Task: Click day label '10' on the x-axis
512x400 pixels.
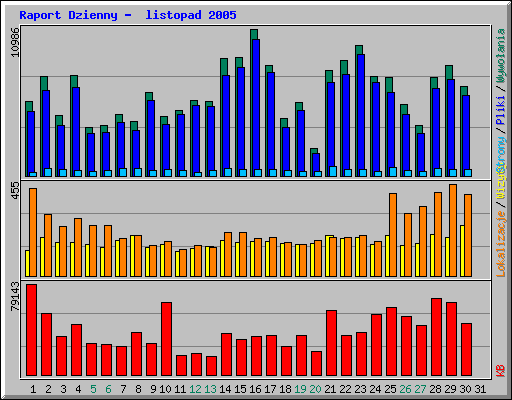Action: click(165, 389)
